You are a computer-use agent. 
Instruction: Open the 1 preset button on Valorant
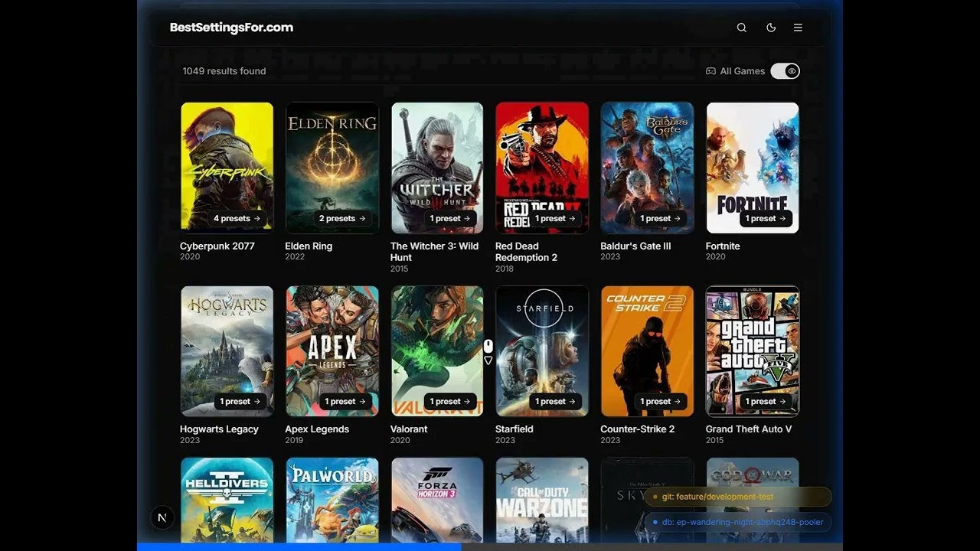[x=450, y=401]
